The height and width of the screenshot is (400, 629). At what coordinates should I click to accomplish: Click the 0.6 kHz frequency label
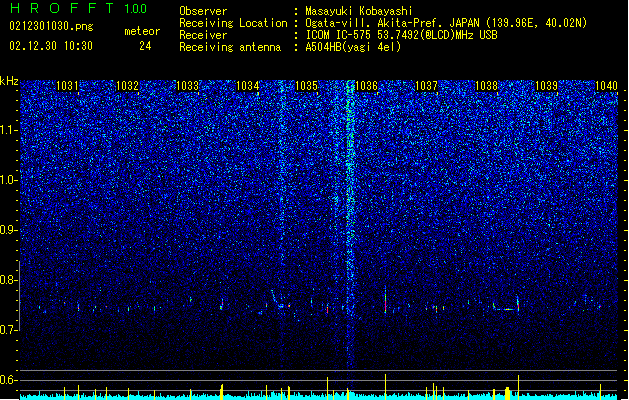[x=8, y=380]
